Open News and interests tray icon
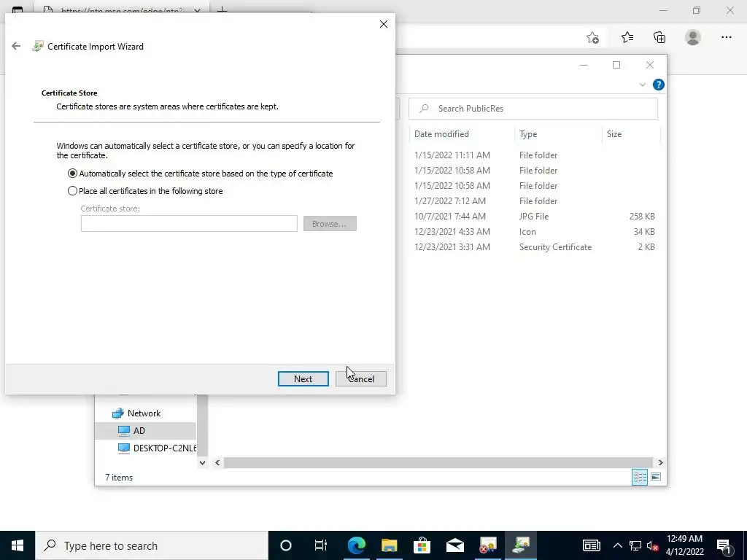 [591, 545]
